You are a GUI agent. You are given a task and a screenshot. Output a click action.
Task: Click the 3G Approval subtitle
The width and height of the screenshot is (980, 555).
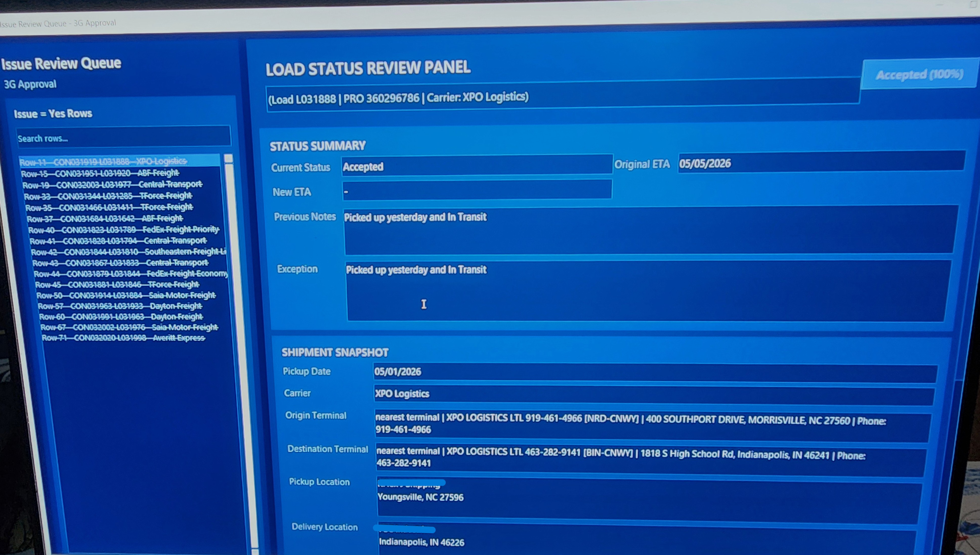pos(30,84)
